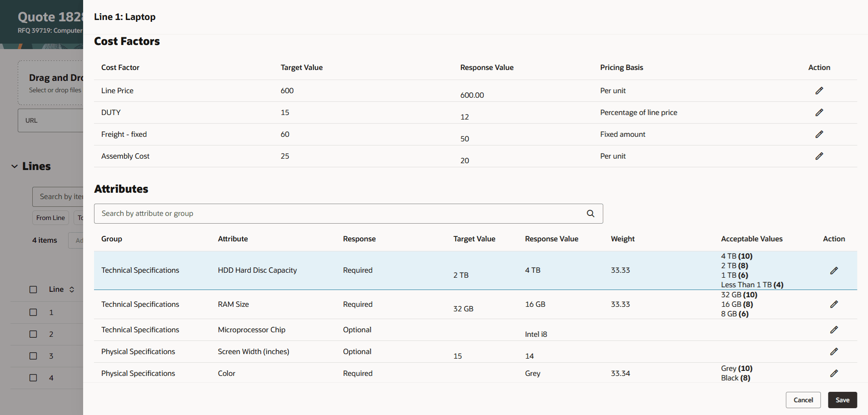
Task: Edit the HDD Hard Disc Capacity attribute
Action: [x=834, y=270]
